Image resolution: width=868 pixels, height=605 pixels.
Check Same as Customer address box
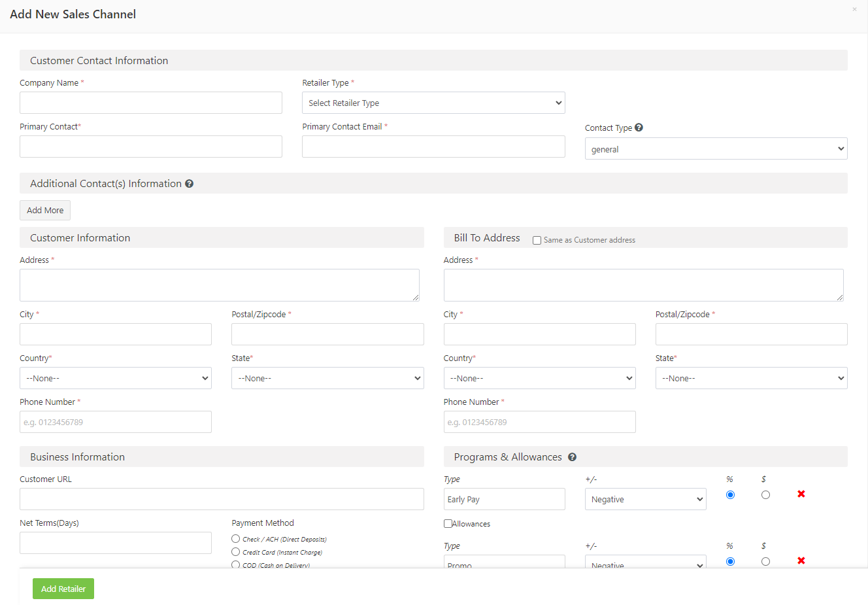pos(537,240)
